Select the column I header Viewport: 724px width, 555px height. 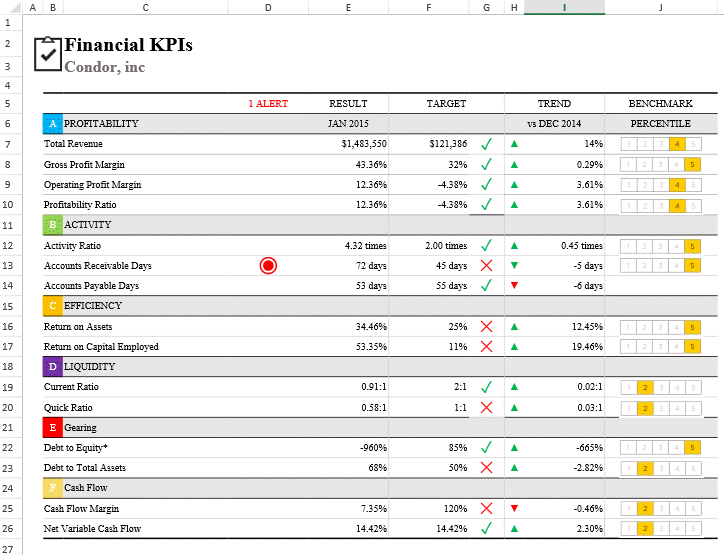(564, 7)
